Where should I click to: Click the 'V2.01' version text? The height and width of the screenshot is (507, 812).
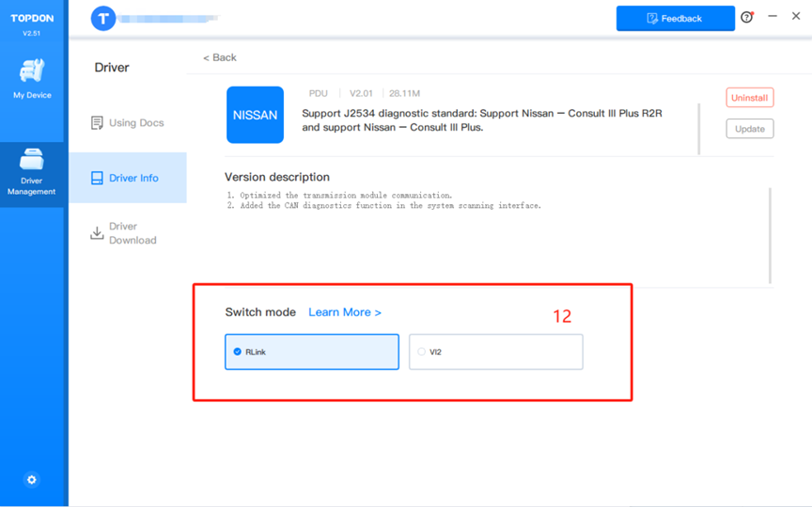(361, 93)
